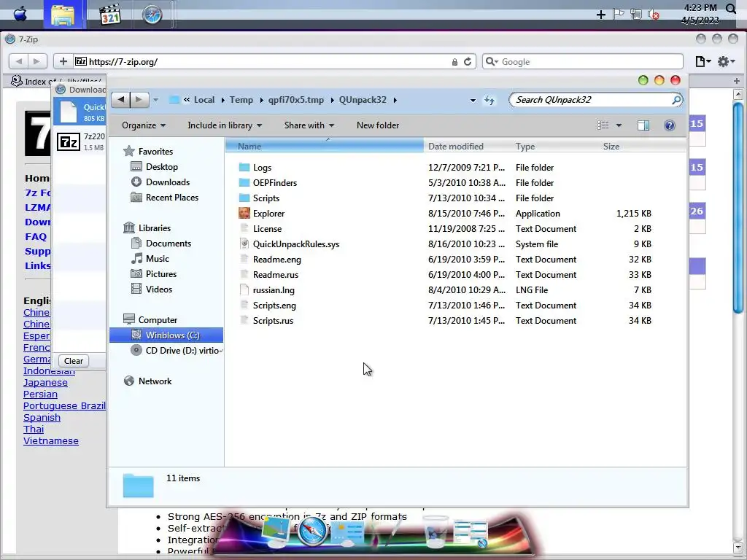Click the New folder button
Viewport: 747px width, 560px height.
[378, 125]
